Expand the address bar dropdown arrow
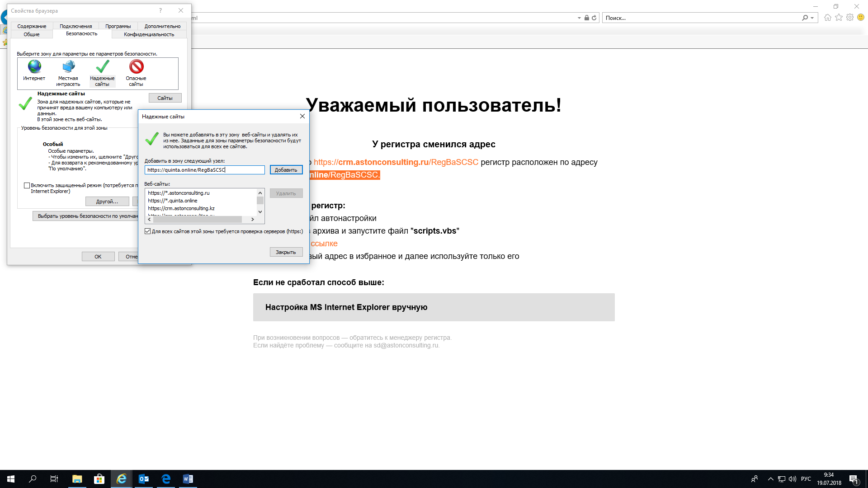This screenshot has height=488, width=868. (x=579, y=18)
